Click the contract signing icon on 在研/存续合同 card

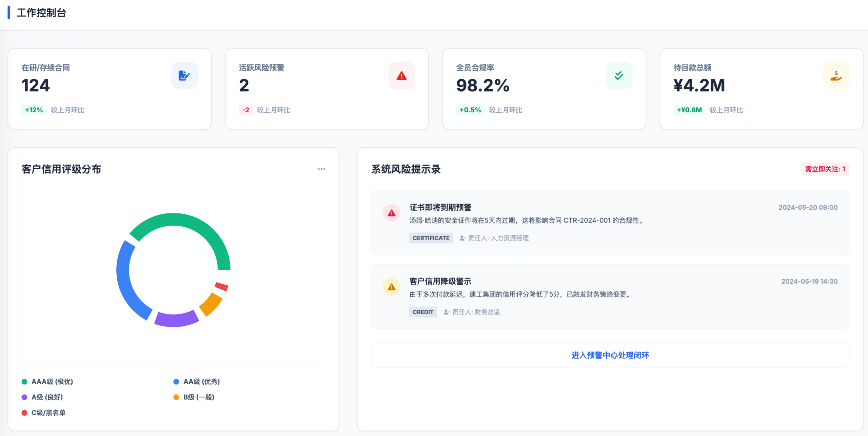point(184,75)
